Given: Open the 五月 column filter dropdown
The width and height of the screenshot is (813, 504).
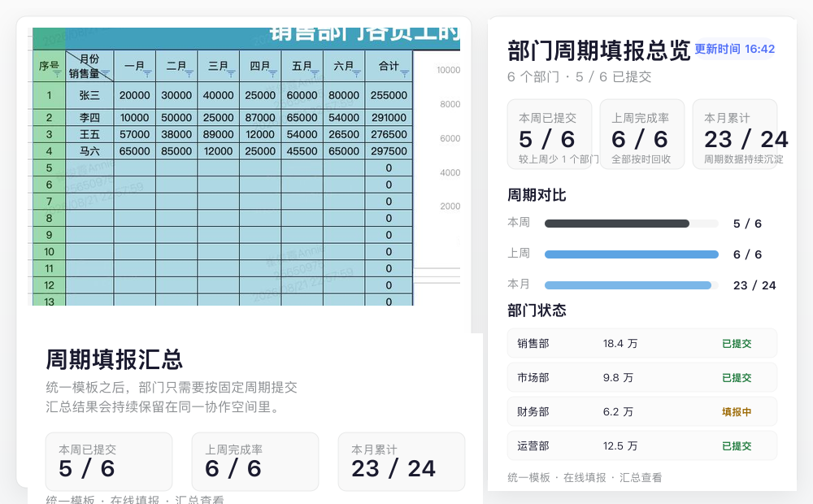Looking at the screenshot, I should pos(315,74).
